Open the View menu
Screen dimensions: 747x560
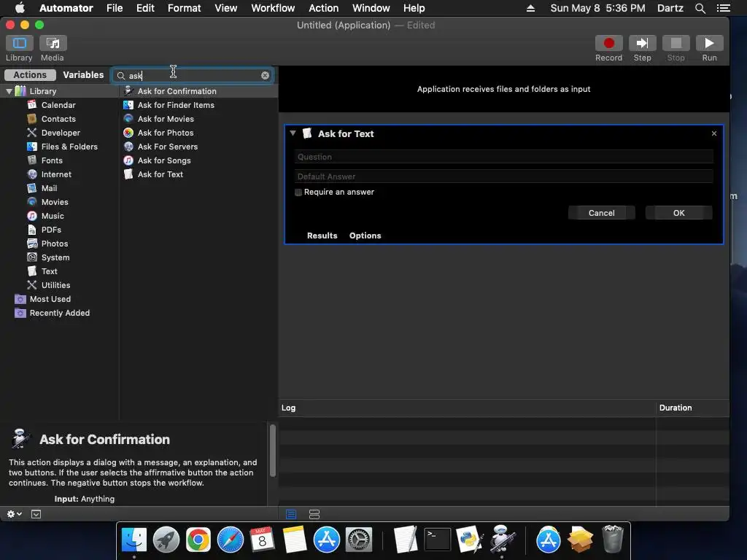pos(226,8)
